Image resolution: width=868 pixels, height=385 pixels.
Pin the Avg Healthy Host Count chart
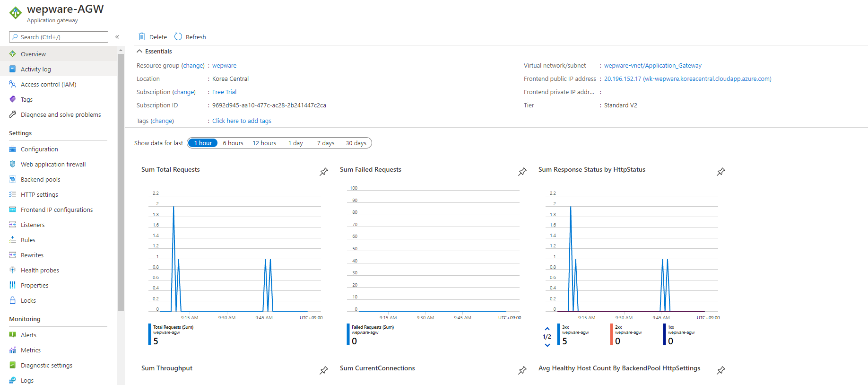coord(721,370)
